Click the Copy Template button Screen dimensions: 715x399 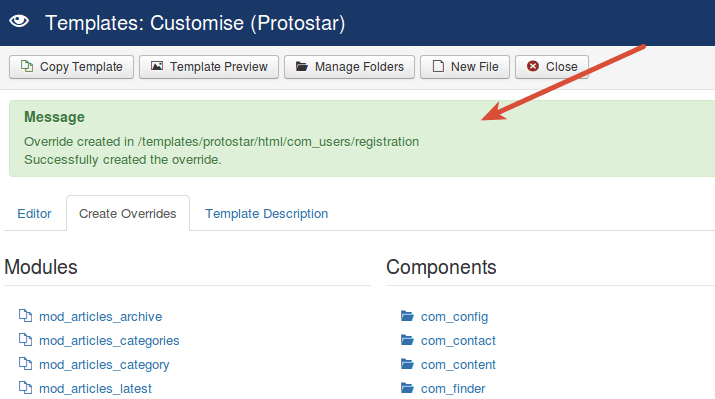click(71, 67)
